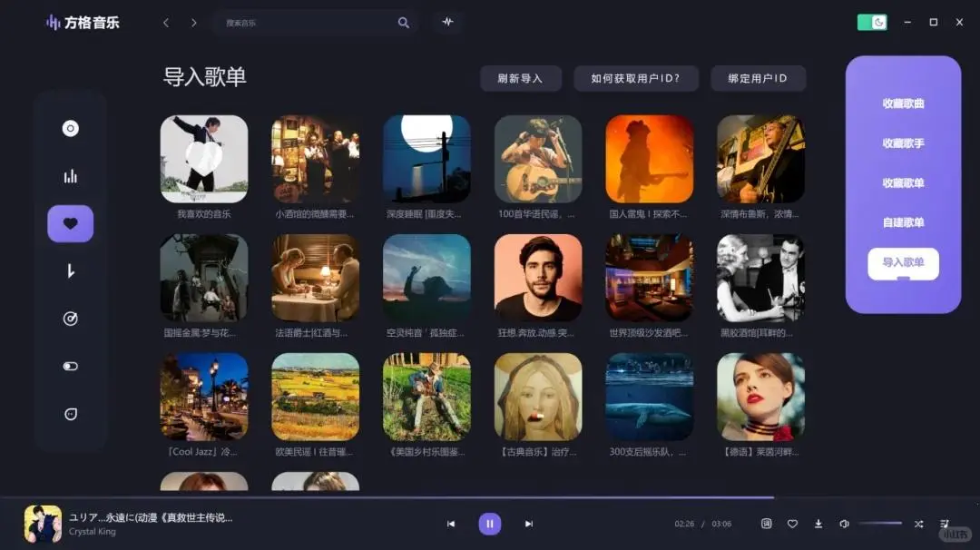
Task: Click the back navigation arrow
Action: pyautogui.click(x=166, y=22)
